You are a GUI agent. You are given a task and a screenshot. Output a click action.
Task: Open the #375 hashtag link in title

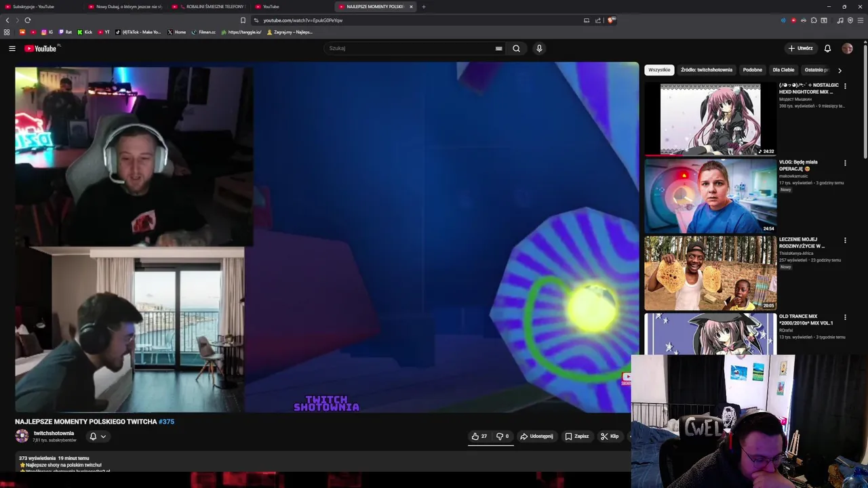point(166,422)
